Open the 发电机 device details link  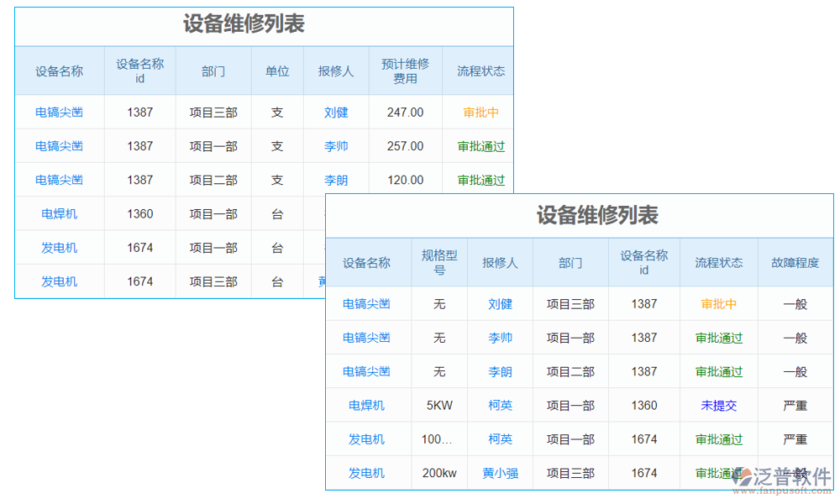[367, 438]
